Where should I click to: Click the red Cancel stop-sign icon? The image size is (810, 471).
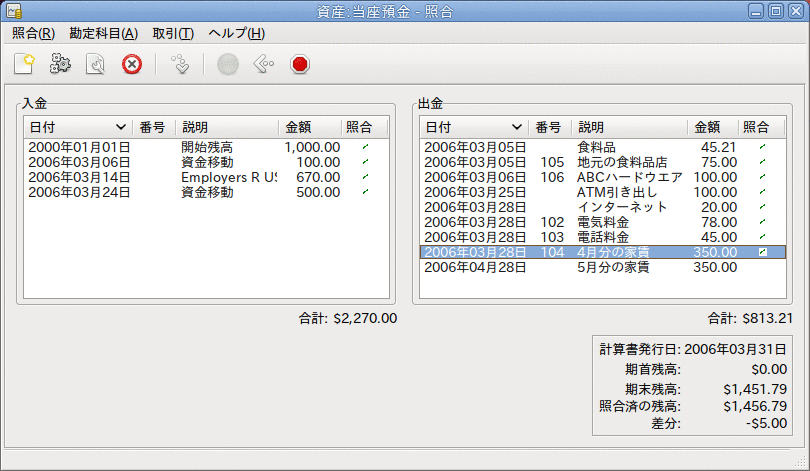click(x=300, y=65)
